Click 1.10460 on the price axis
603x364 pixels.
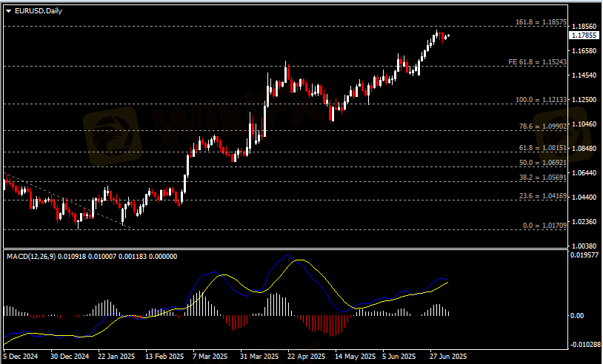pos(584,124)
